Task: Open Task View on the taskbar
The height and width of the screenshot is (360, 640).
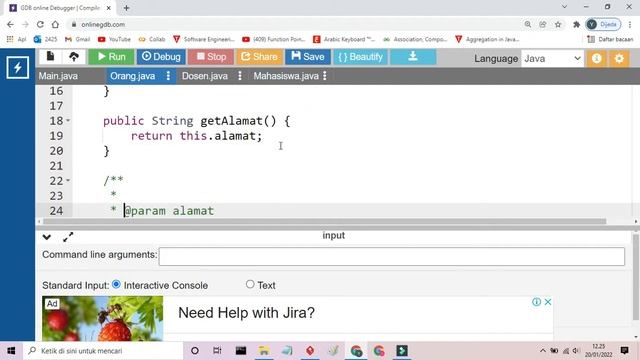Action: pyautogui.click(x=217, y=351)
